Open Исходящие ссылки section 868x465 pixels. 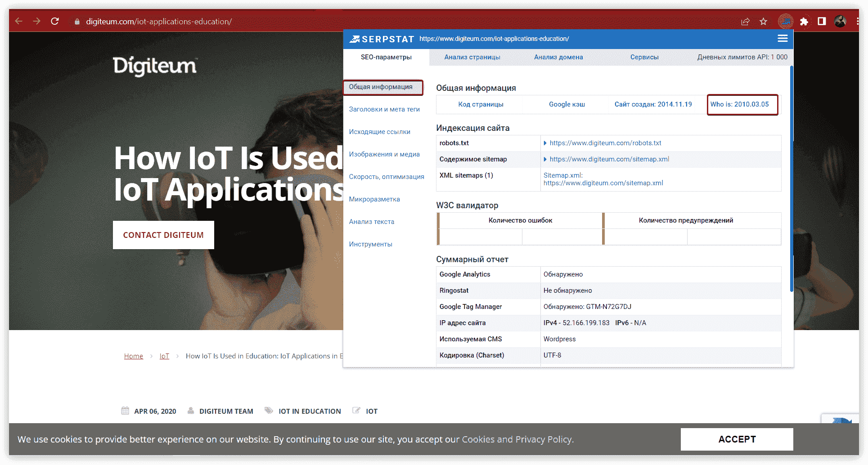(380, 132)
